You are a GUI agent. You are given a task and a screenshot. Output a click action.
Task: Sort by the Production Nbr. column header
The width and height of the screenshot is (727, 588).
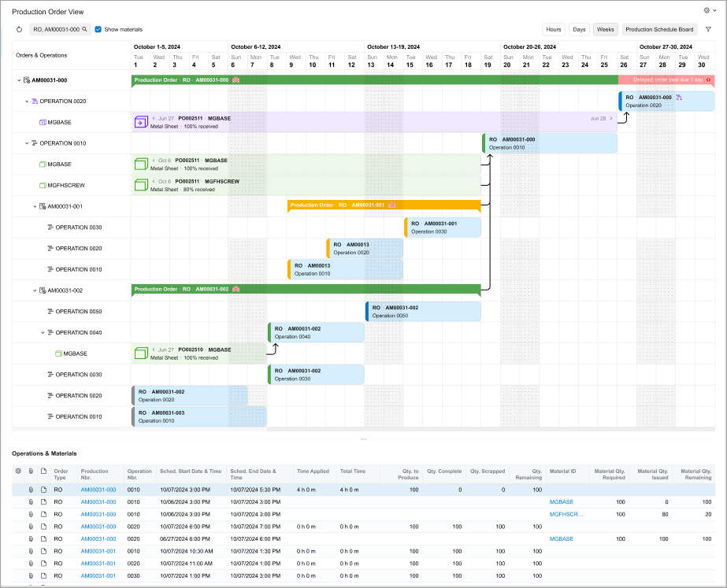tap(95, 474)
